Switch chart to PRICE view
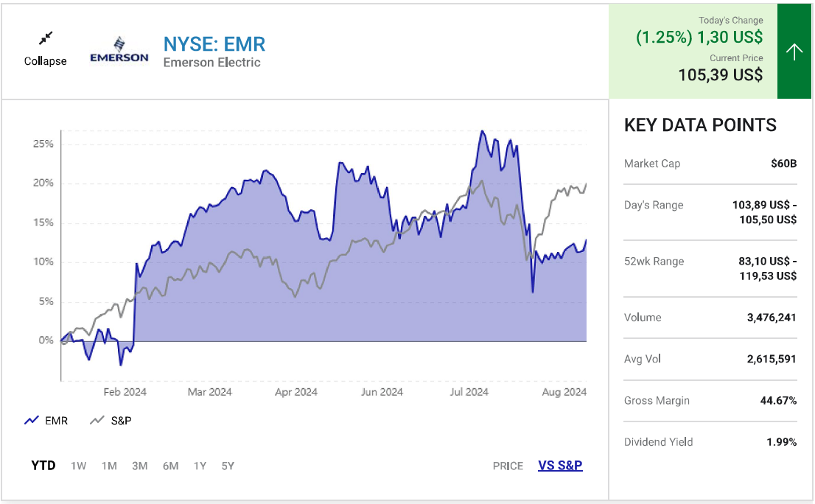Image resolution: width=815 pixels, height=504 pixels. click(x=508, y=466)
